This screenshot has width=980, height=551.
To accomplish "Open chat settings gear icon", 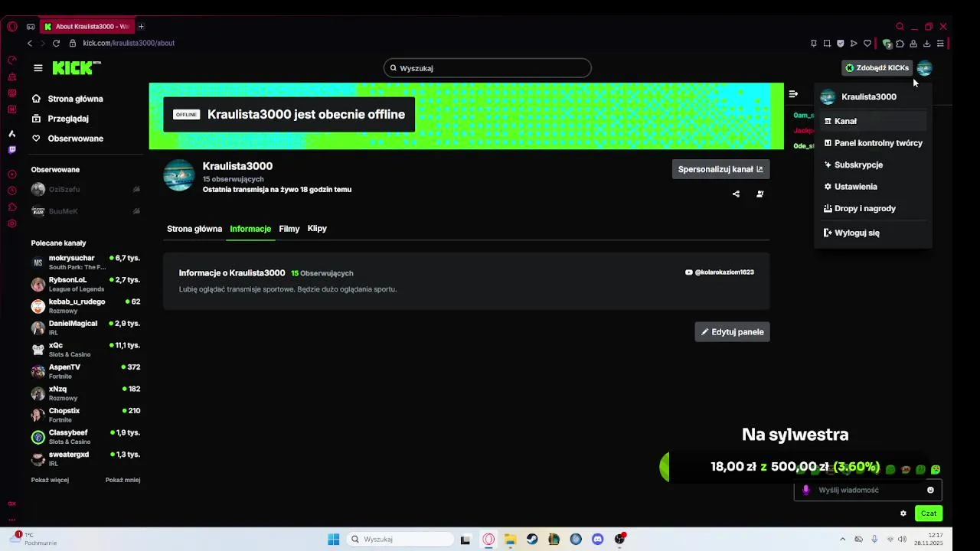I will click(x=903, y=514).
